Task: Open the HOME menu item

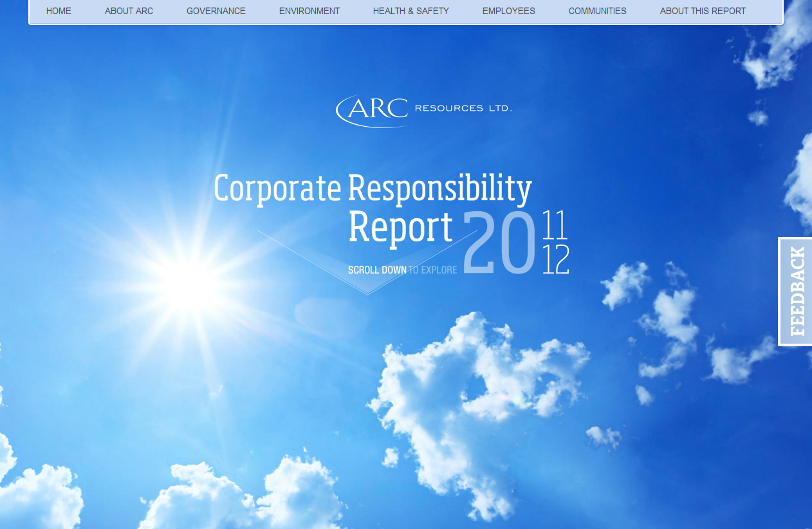Action: click(x=59, y=11)
